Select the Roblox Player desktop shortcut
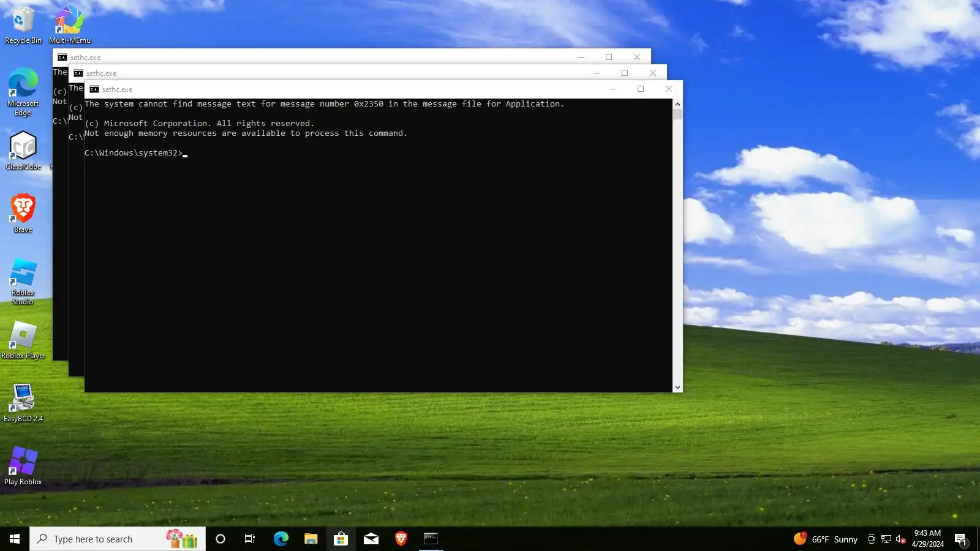Viewport: 980px width, 551px height. (23, 340)
